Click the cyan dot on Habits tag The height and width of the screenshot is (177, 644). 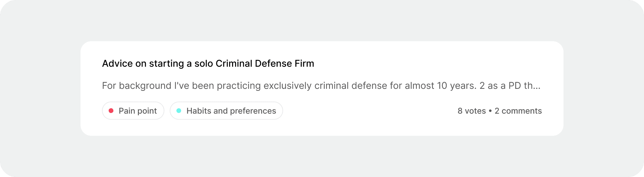click(179, 111)
